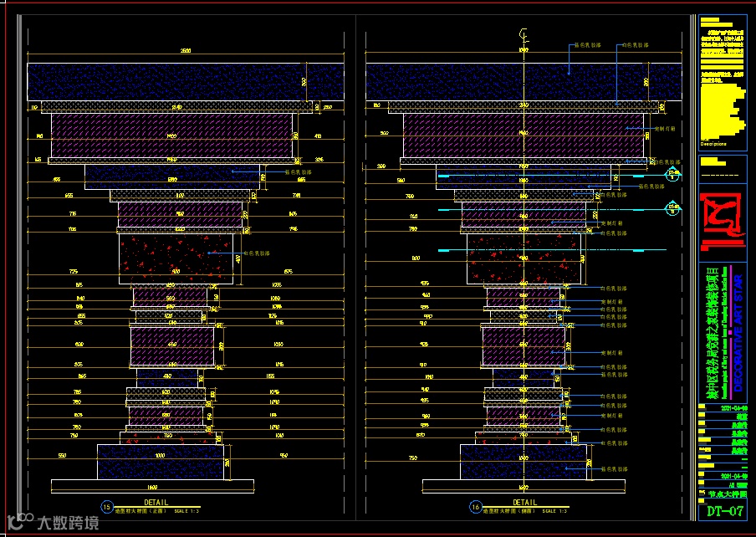Viewport: 756px width, 537px height.
Task: Select the SCALE 1:3 text of detail 16
Action: [x=554, y=510]
